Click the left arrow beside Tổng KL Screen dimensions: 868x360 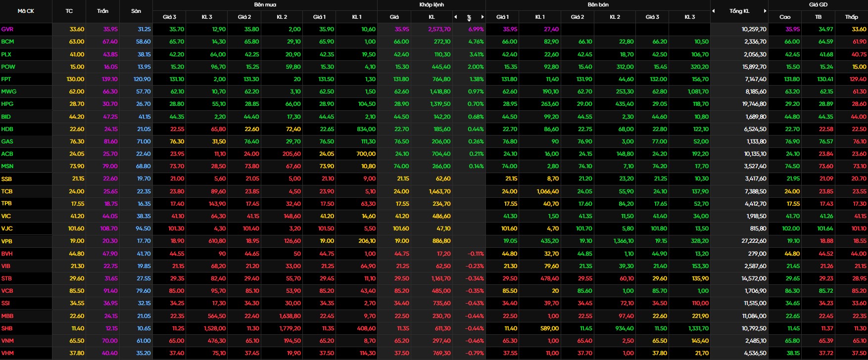[714, 11]
